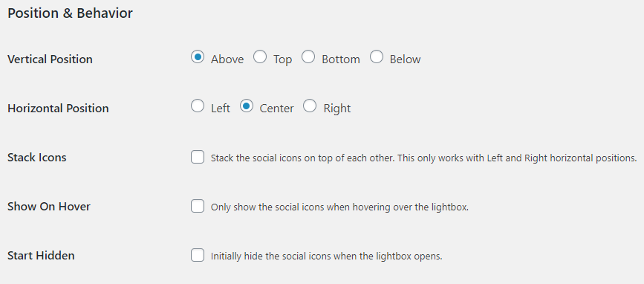
Task: Click the "Left" label text
Action: coord(221,109)
